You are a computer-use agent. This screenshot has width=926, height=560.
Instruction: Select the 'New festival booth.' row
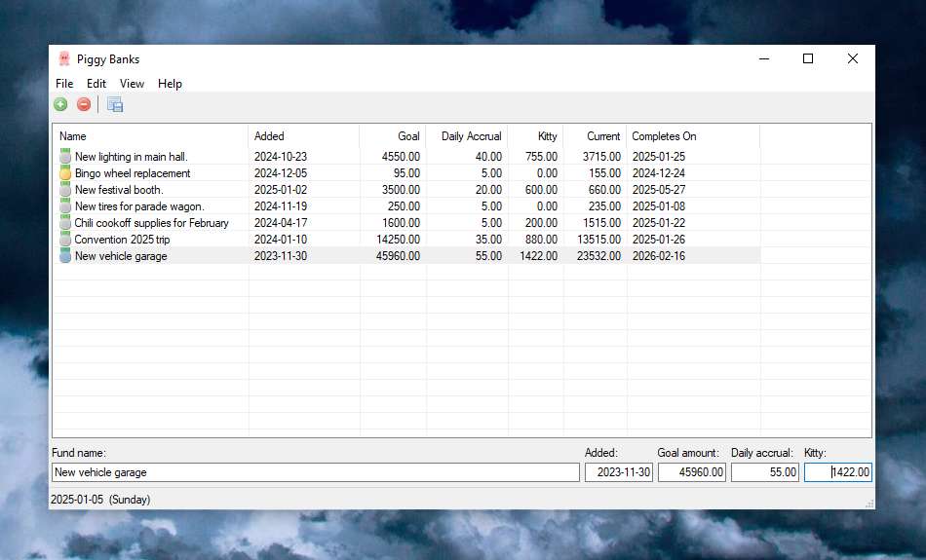tap(406, 189)
